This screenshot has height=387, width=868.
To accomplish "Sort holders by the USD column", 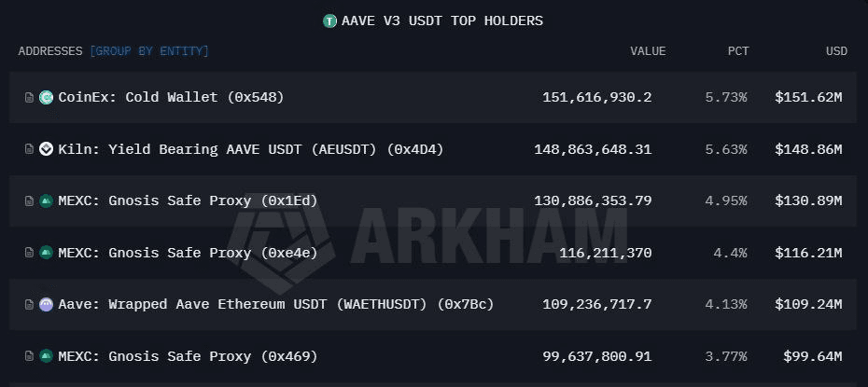I will click(x=836, y=50).
